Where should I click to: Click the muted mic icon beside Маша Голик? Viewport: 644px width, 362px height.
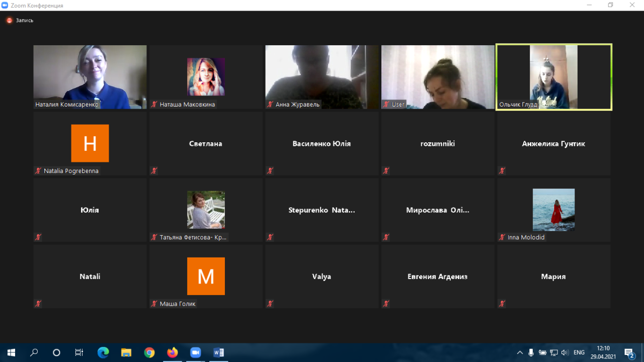(x=154, y=304)
